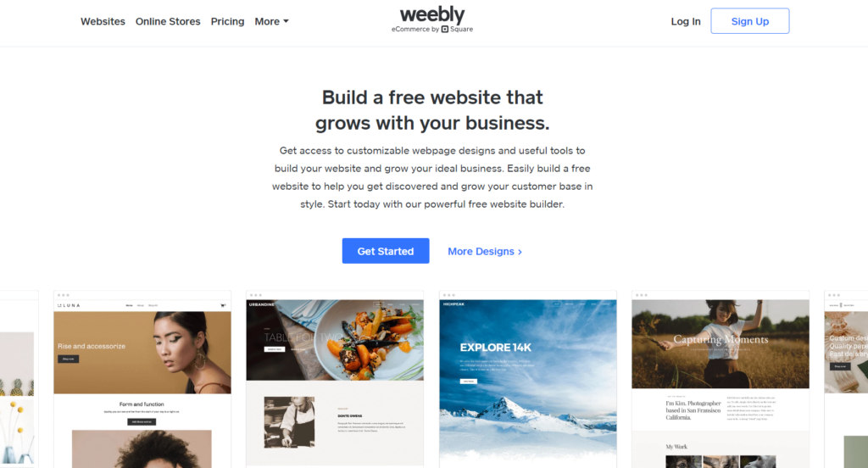
Task: Open the cart icon in Luna template
Action: [223, 305]
